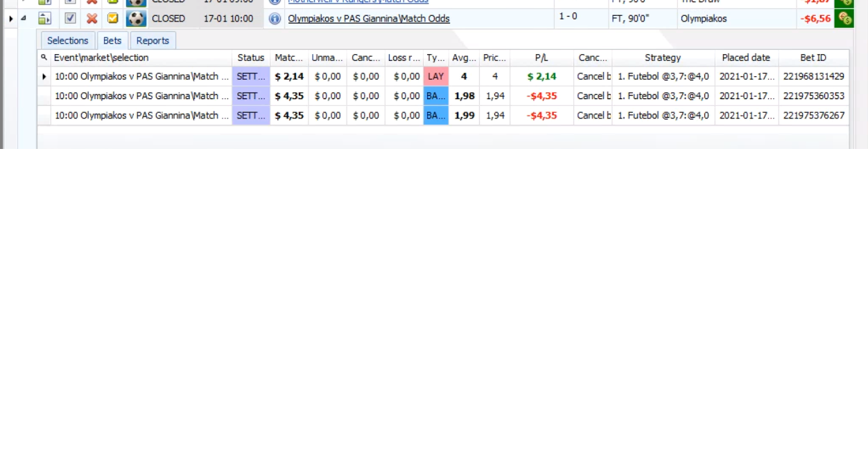Click the yellow tick icon in the Olympiakos row

(x=112, y=19)
